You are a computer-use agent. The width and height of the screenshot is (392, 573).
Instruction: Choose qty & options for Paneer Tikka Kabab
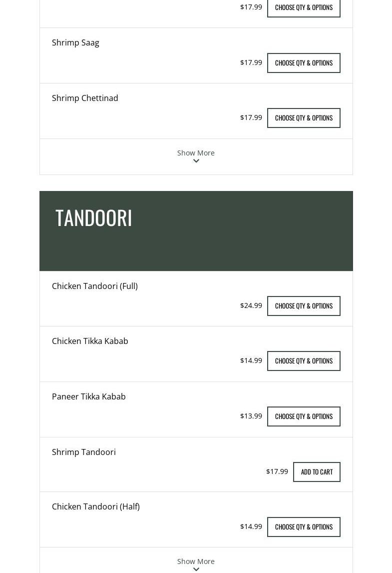click(x=304, y=416)
